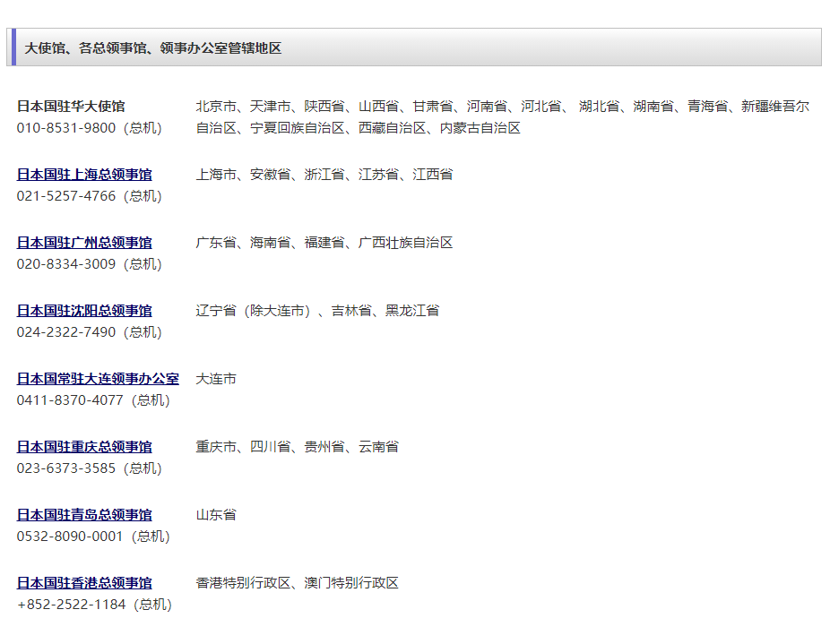Click the Shenyang phone number 024-2322-7490

[x=66, y=332]
